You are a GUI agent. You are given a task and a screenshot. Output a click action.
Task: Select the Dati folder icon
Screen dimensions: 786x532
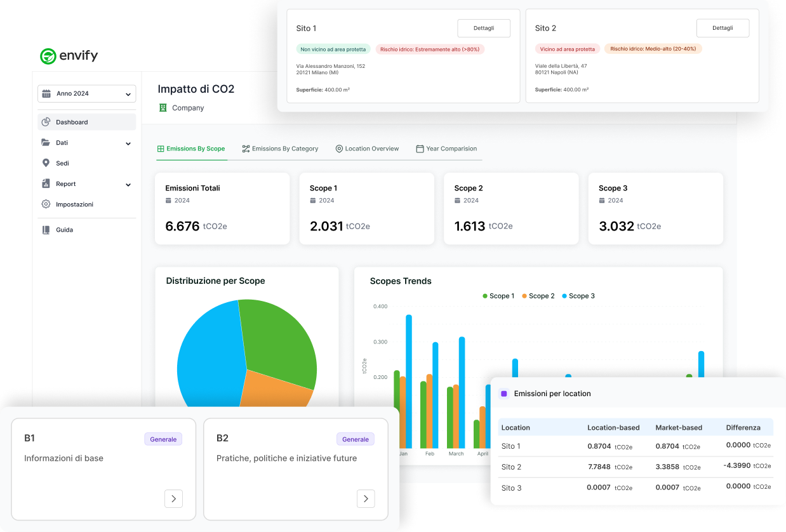tap(46, 143)
